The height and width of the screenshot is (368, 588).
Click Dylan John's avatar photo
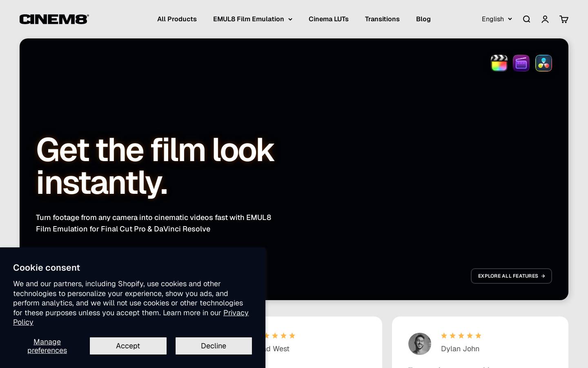tap(420, 343)
